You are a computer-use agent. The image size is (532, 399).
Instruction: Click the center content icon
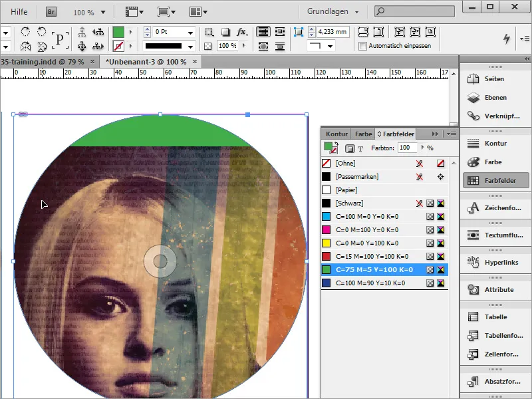point(430,32)
